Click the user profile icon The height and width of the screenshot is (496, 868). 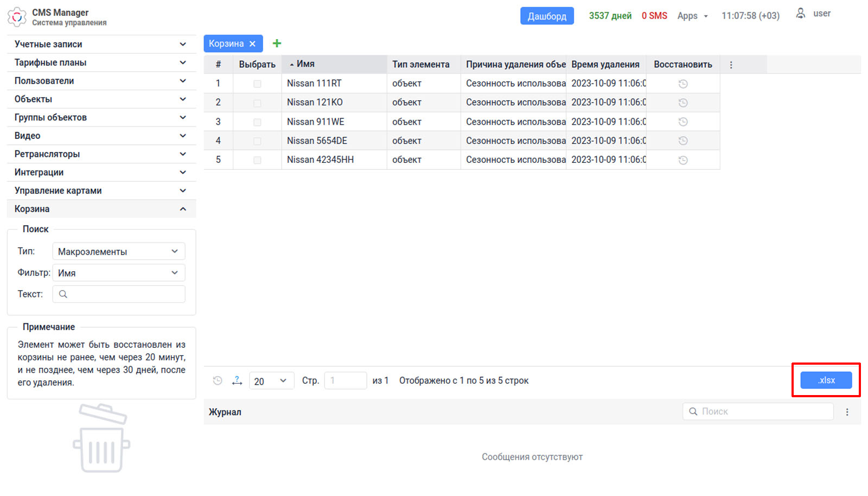[x=800, y=14]
